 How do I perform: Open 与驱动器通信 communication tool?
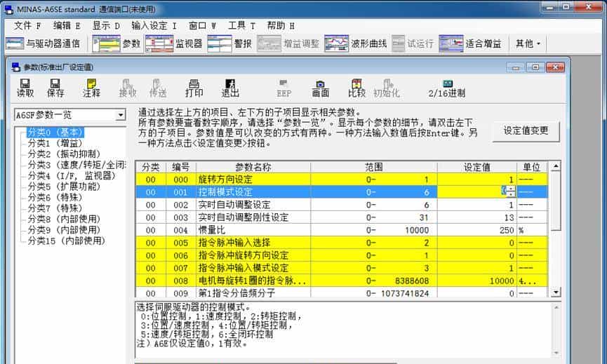pos(43,43)
